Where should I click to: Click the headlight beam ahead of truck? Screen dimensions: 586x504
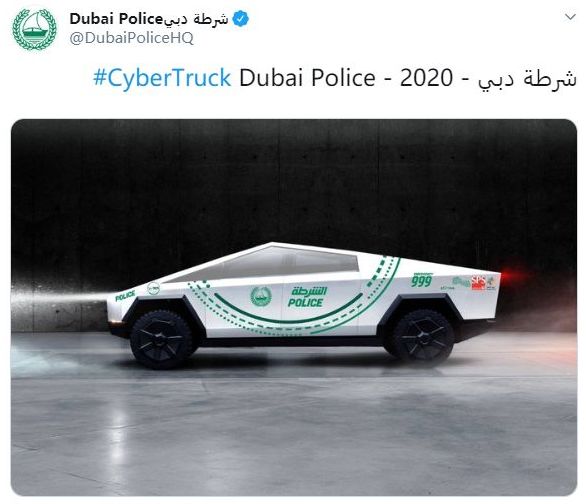click(60, 299)
